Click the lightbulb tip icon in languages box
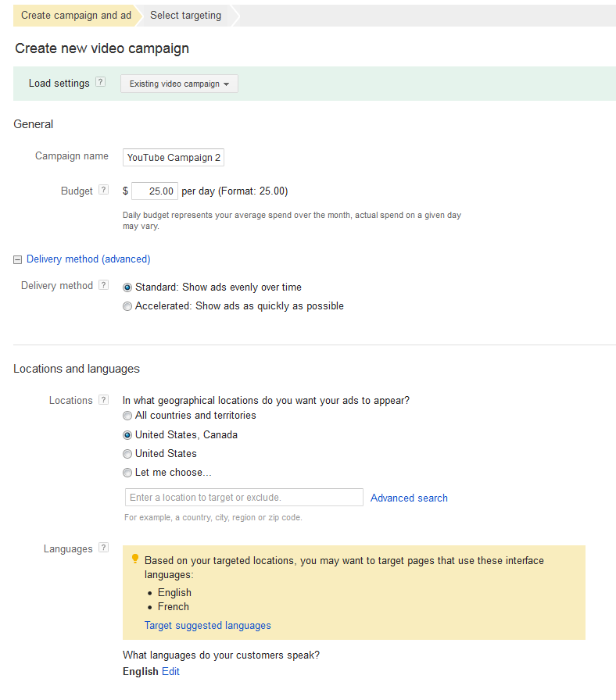 pos(135,559)
